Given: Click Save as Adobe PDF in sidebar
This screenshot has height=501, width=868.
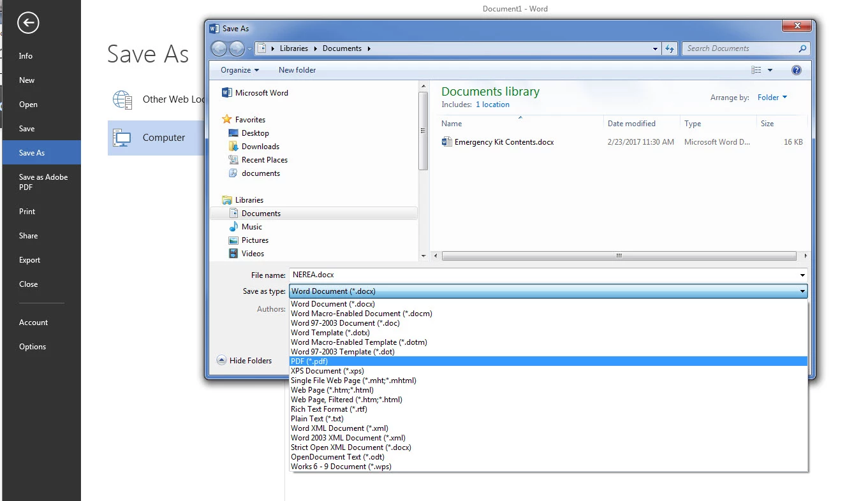Looking at the screenshot, I should (x=41, y=182).
